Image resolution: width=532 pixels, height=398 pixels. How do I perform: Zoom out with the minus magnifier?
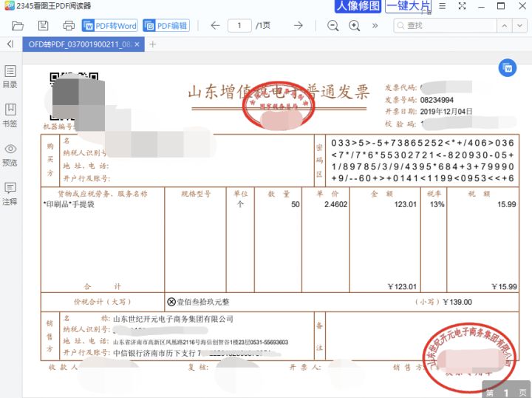pos(332,26)
